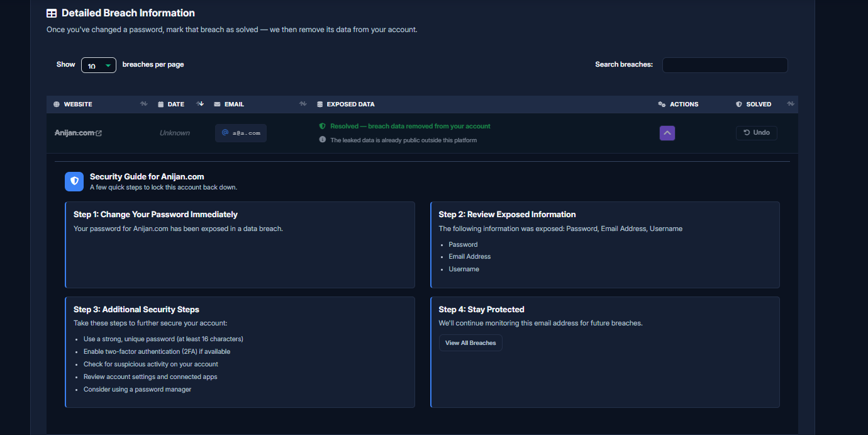Screen dimensions: 868x435
Task: Click the Username bullet in Step 2
Action: click(464, 269)
